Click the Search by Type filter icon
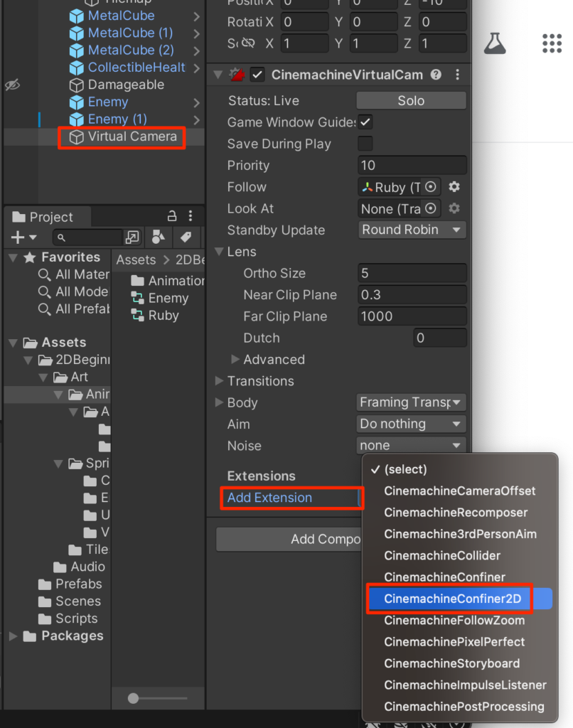 (x=159, y=237)
